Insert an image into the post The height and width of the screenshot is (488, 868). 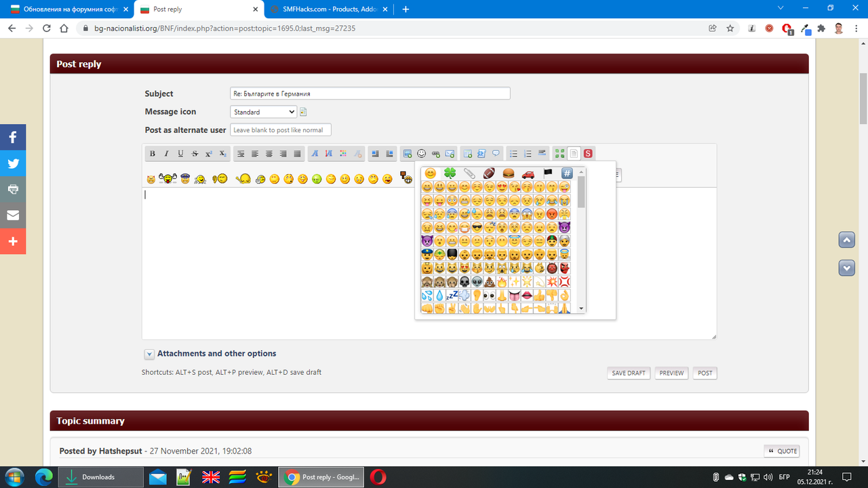pos(408,154)
